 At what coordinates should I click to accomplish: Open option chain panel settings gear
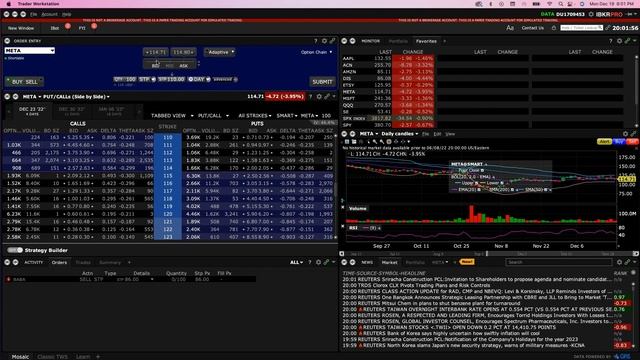click(319, 97)
